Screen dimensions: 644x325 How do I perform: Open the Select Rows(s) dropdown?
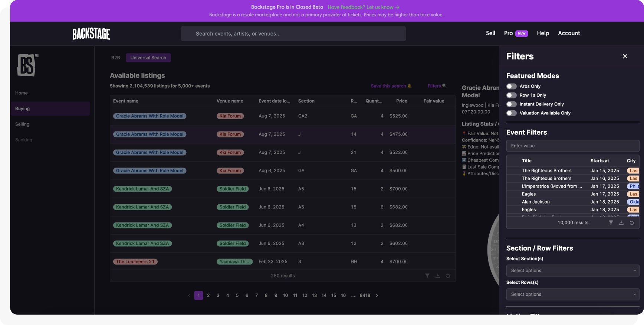[573, 294]
